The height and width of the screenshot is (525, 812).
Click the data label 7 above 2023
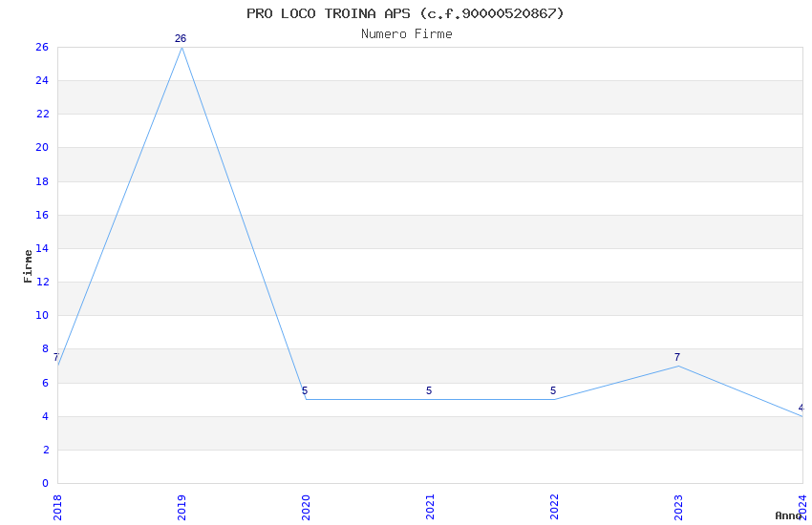[677, 357]
